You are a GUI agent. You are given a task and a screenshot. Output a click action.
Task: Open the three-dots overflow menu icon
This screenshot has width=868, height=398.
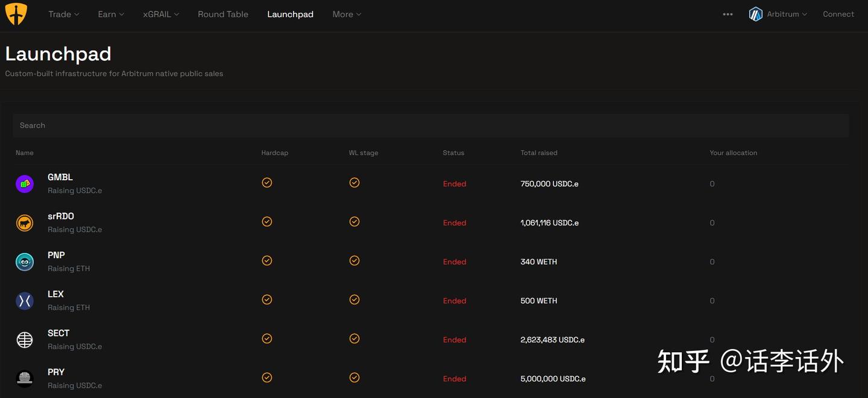[x=728, y=14]
